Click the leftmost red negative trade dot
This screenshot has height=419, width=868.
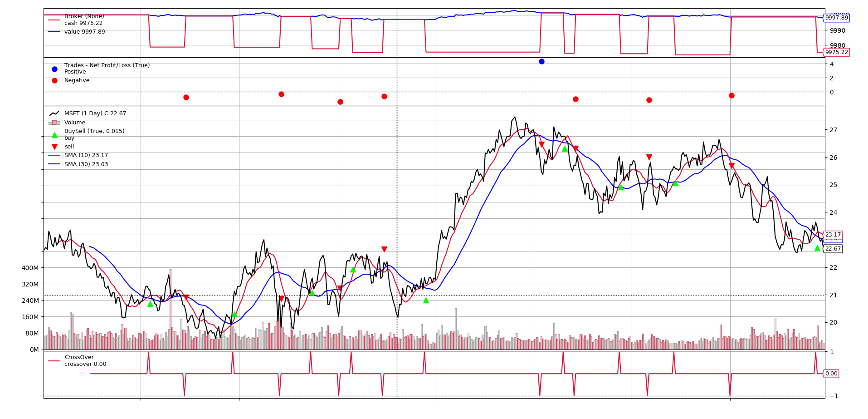click(x=186, y=97)
